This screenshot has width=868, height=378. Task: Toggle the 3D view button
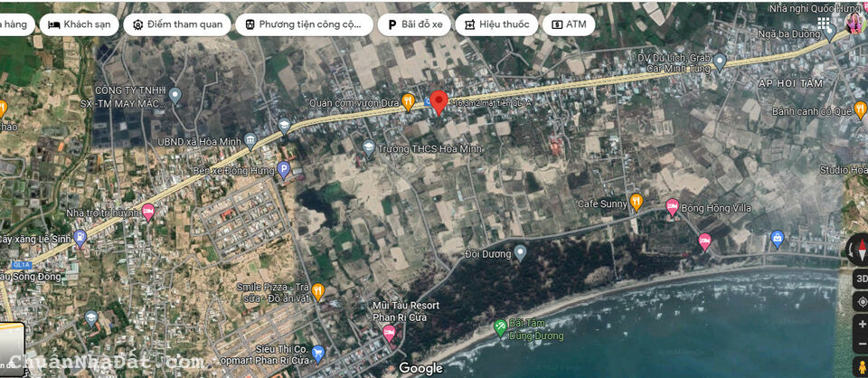pos(861,279)
